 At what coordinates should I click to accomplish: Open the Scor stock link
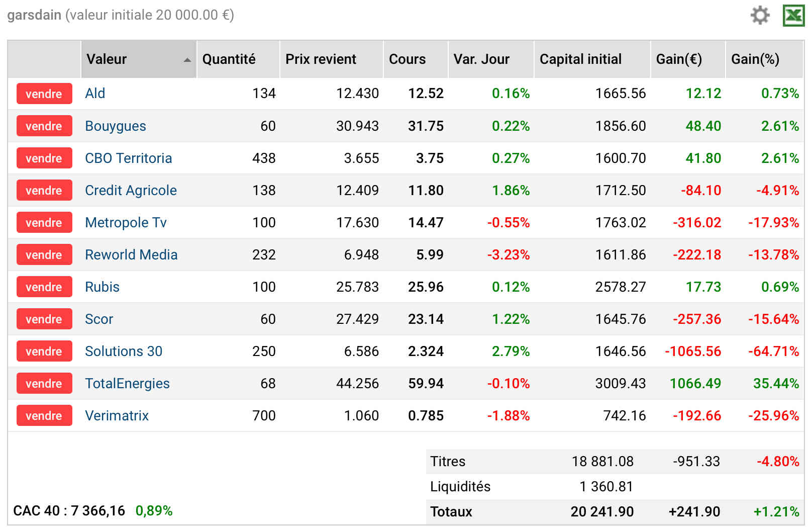pos(99,319)
